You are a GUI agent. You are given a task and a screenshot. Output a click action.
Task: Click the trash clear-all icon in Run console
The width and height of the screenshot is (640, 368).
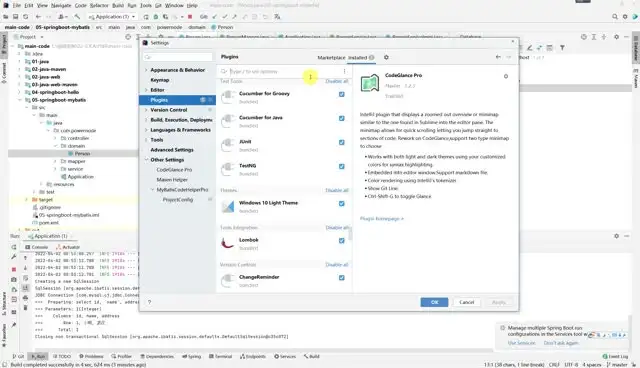(25, 308)
